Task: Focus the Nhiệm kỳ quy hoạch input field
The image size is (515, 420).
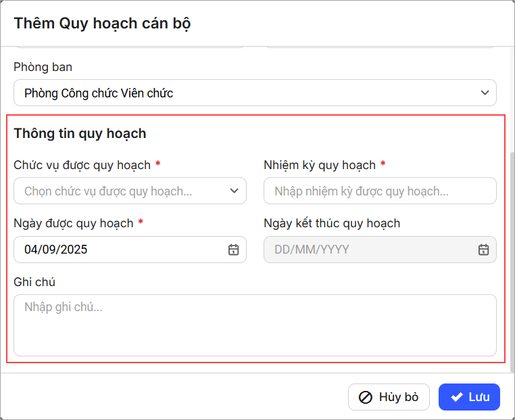Action: 379,191
